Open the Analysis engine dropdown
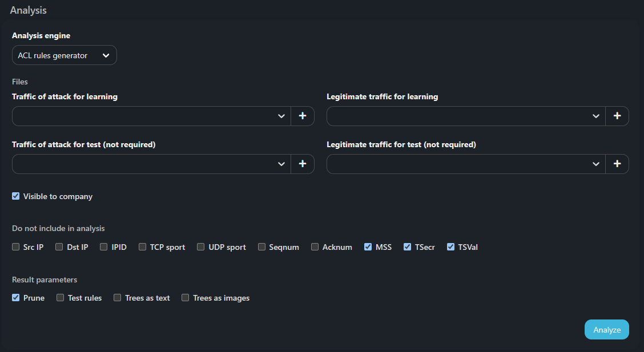Screen dimensions: 644x352 [64, 55]
